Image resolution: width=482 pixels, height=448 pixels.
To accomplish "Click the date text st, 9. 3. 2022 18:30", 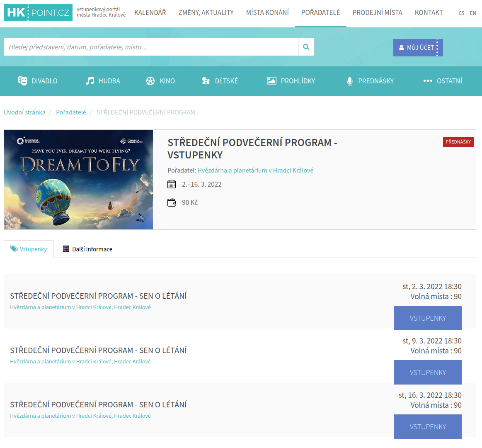I will (432, 341).
